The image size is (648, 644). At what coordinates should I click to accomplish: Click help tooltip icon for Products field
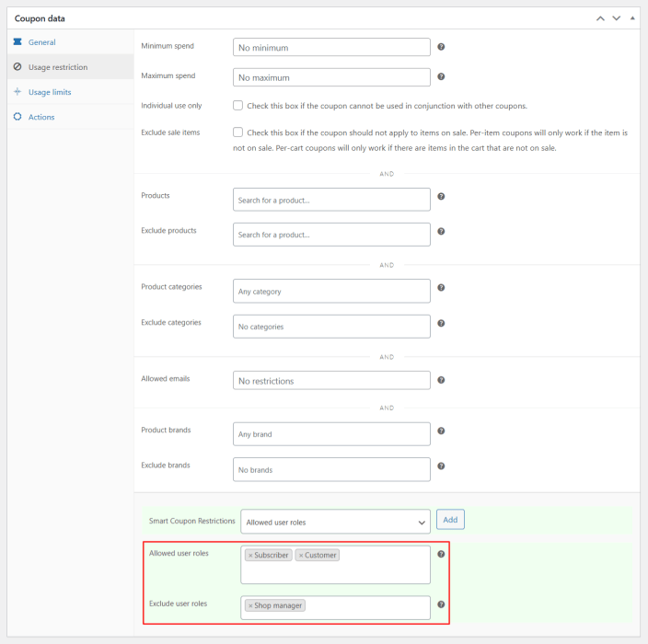(441, 196)
